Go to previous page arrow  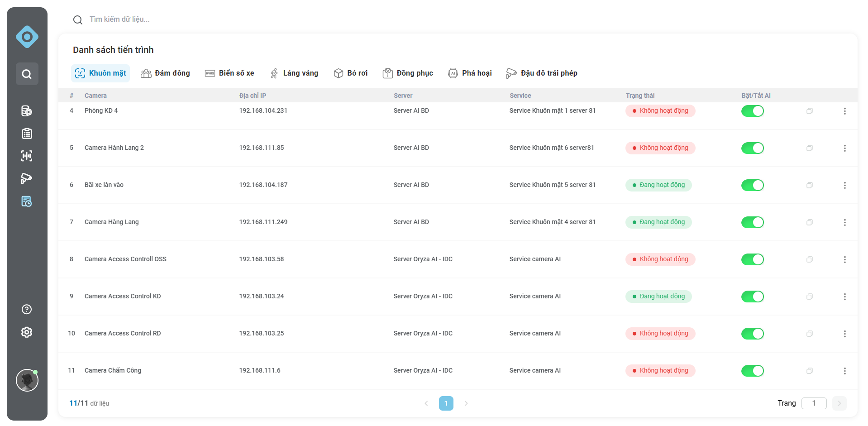[426, 403]
